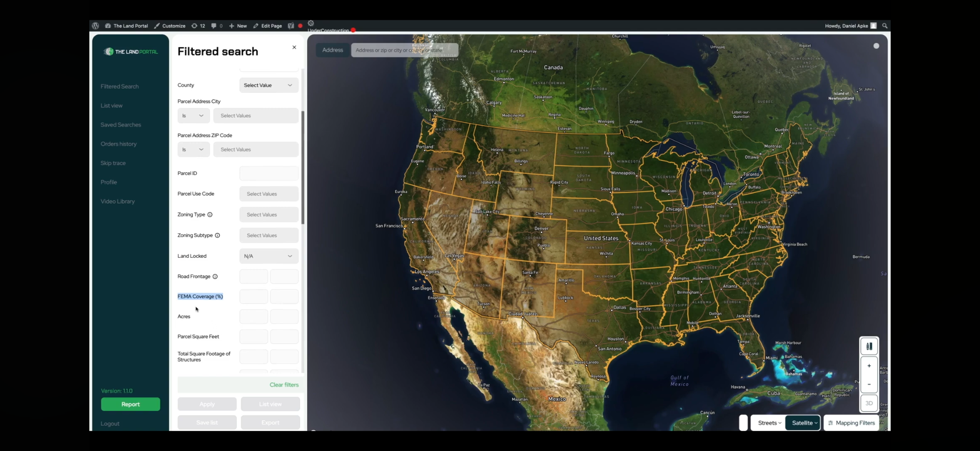Close the Filtered search panel
980x451 pixels.
(294, 47)
